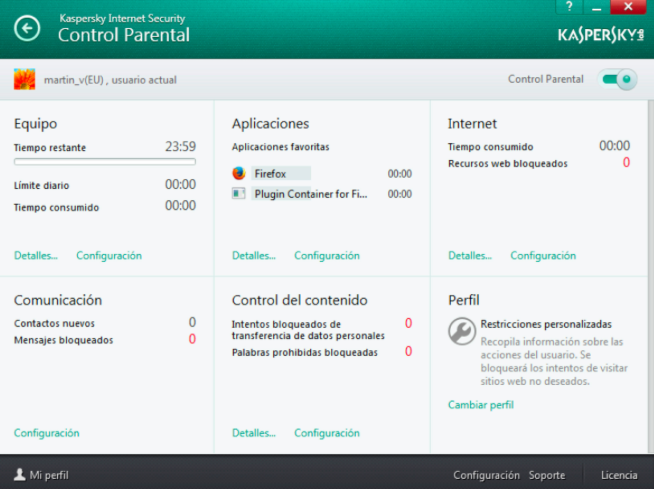Open help via the question mark button
Viewport: 654px width, 489px height.
click(x=569, y=7)
